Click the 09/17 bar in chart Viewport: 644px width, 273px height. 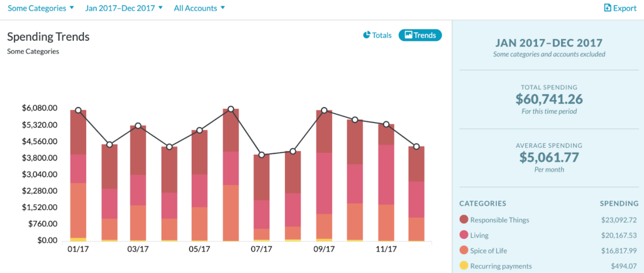pyautogui.click(x=324, y=175)
